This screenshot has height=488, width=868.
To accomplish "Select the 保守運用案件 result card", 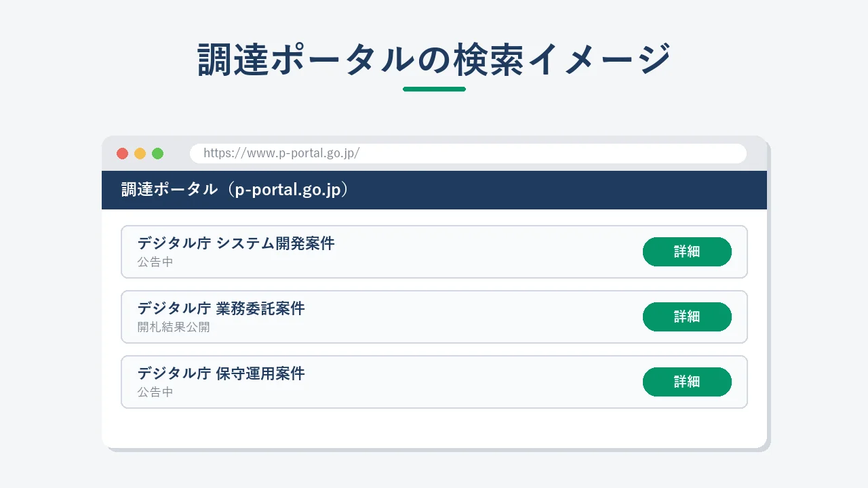I will 434,382.
